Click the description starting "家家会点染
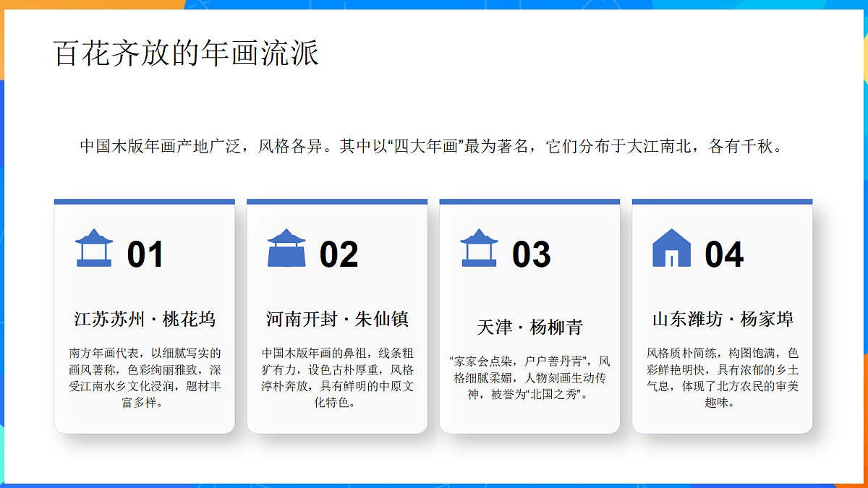 529,378
